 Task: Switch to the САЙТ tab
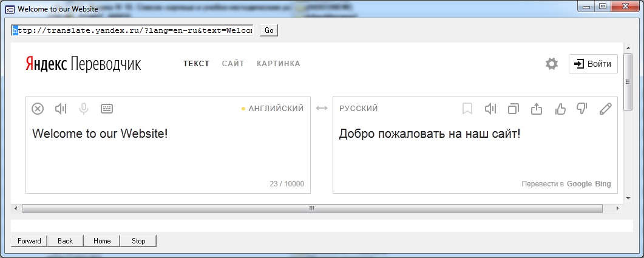pyautogui.click(x=233, y=64)
